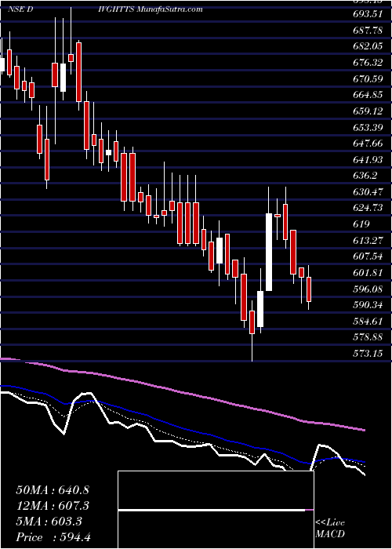392x549 pixels.
Task: Select the 584.61 price label
Action: pos(368,321)
